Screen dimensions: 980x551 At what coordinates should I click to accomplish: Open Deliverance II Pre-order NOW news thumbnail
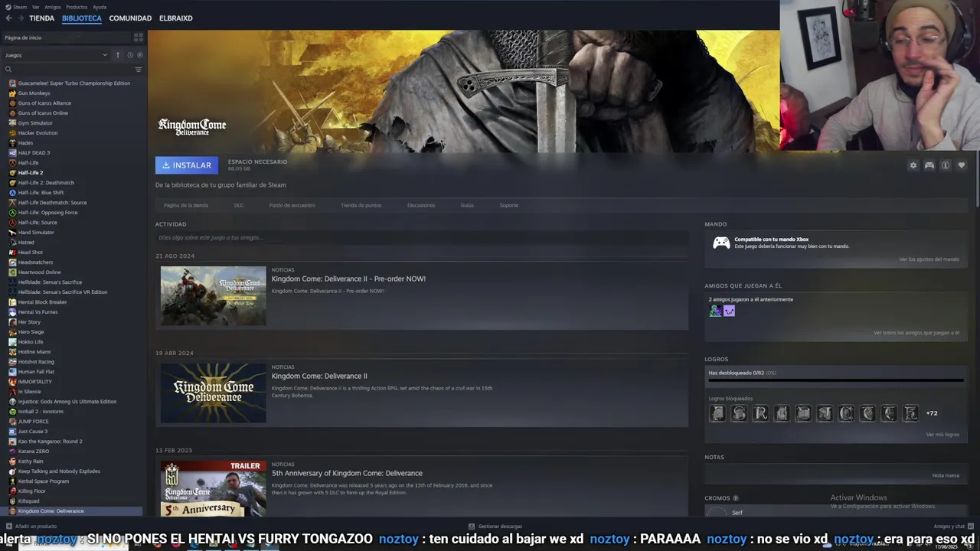tap(213, 296)
